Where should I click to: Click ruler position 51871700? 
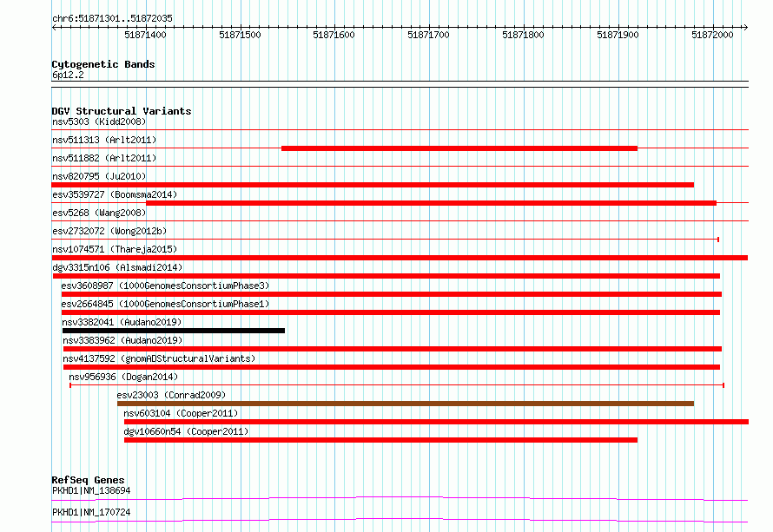click(428, 35)
